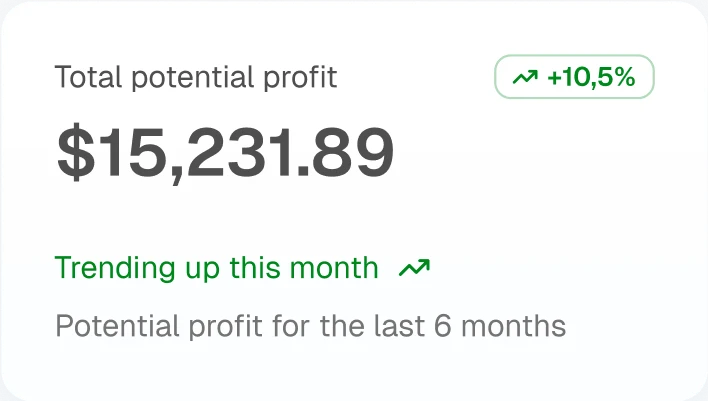This screenshot has width=708, height=401.
Task: Click the trending arrow icon inside the percentage badge
Action: pos(524,78)
